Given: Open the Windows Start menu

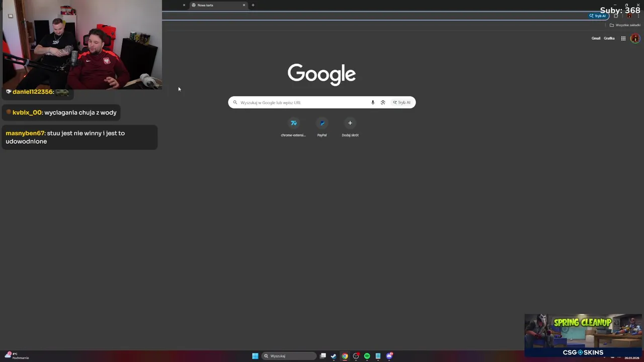Looking at the screenshot, I should point(255,356).
